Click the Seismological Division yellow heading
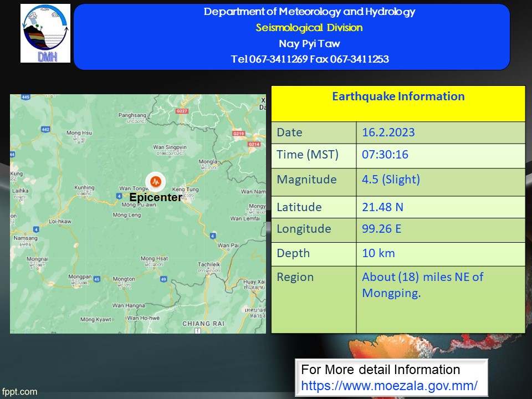 309,28
